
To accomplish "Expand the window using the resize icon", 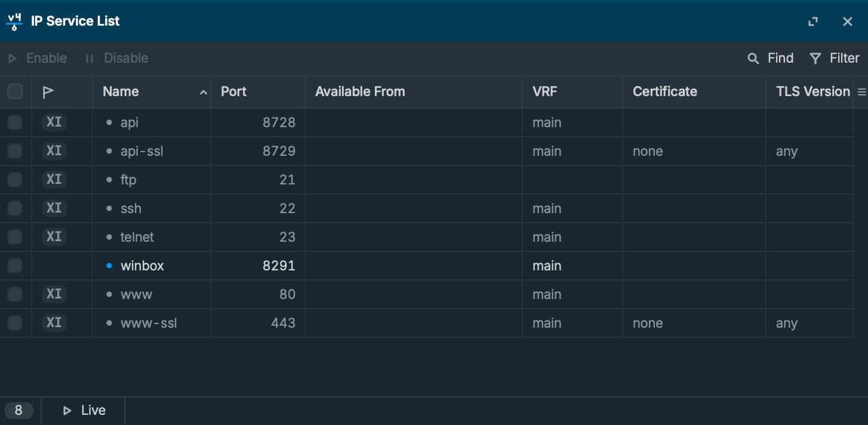I will pyautogui.click(x=813, y=21).
